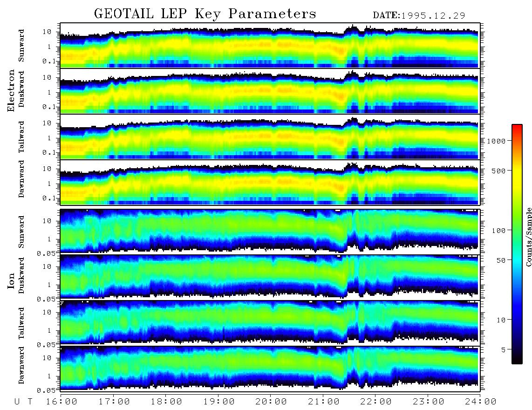
Task: Click the "19:00" time tick label
Action: (x=219, y=402)
